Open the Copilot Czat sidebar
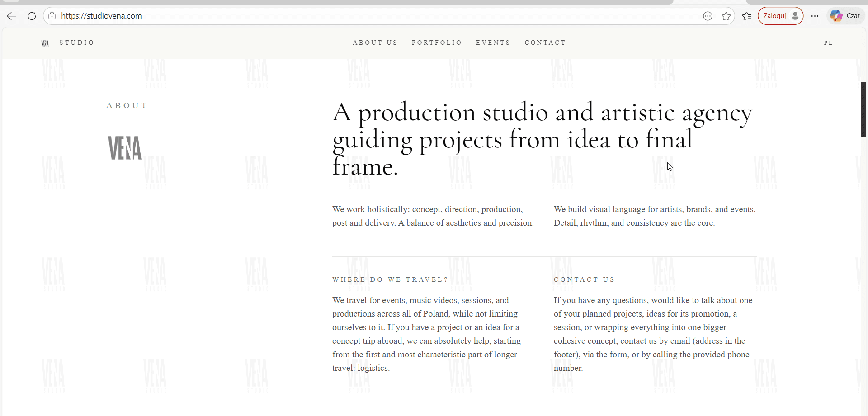The image size is (868, 416). (845, 15)
